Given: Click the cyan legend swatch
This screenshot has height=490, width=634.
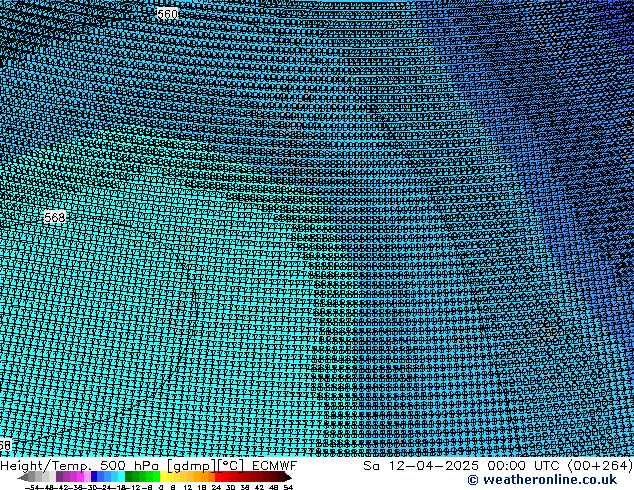Looking at the screenshot, I should pyautogui.click(x=121, y=476).
